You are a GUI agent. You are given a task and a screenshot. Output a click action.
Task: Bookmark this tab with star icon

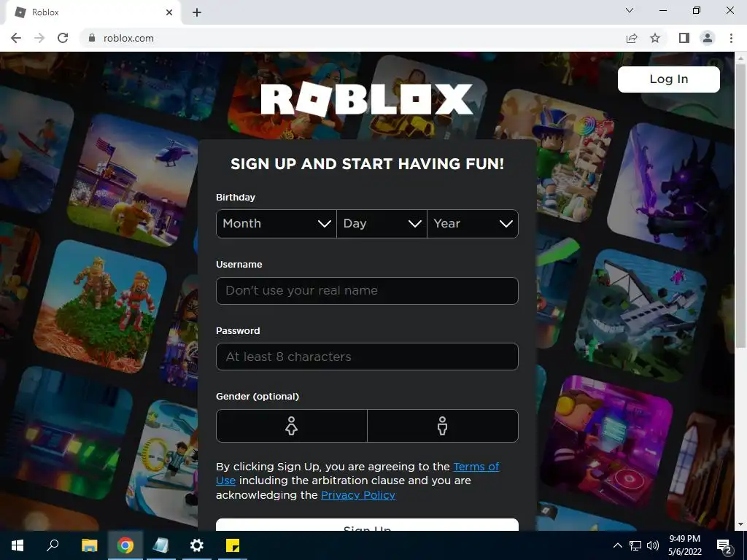pos(655,38)
